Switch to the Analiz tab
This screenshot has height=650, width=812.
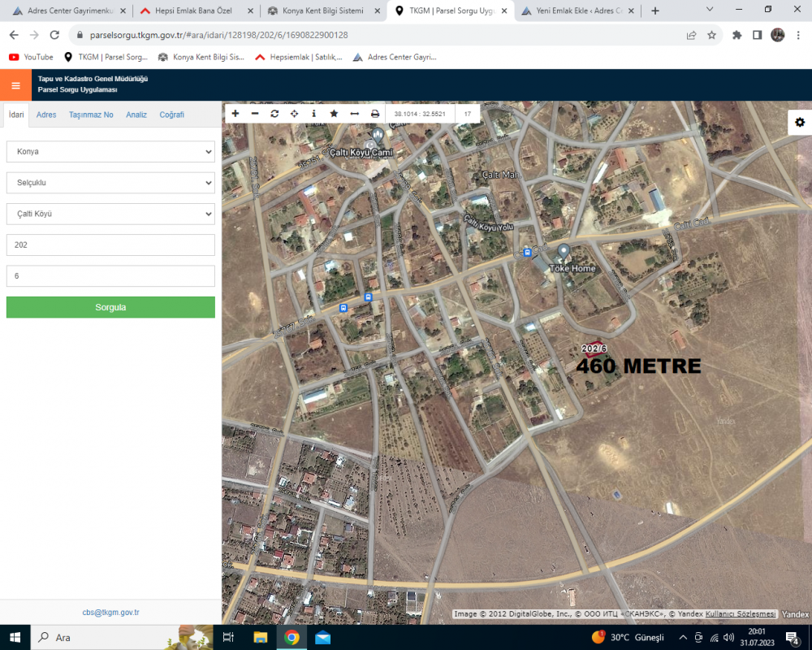click(x=136, y=115)
